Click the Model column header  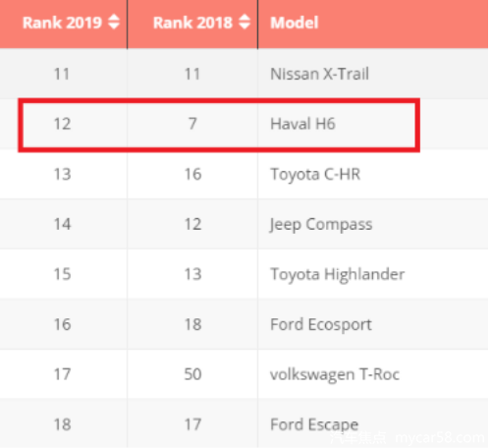pyautogui.click(x=373, y=25)
